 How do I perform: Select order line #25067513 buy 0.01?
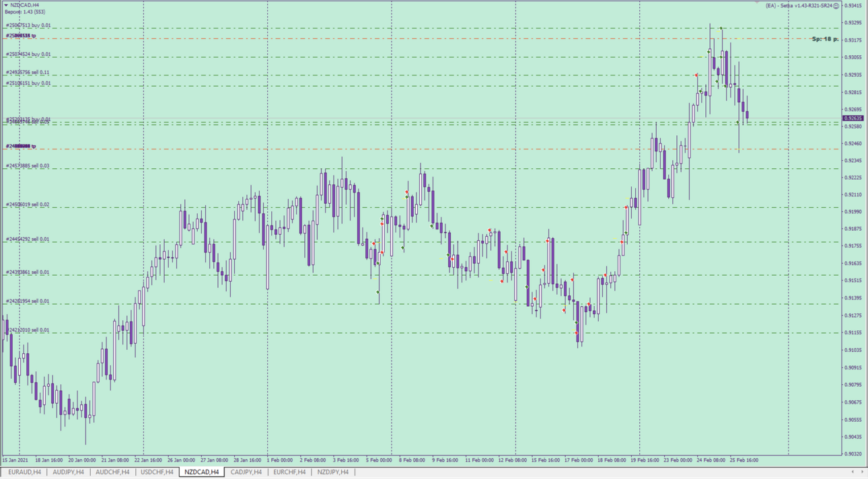click(28, 26)
